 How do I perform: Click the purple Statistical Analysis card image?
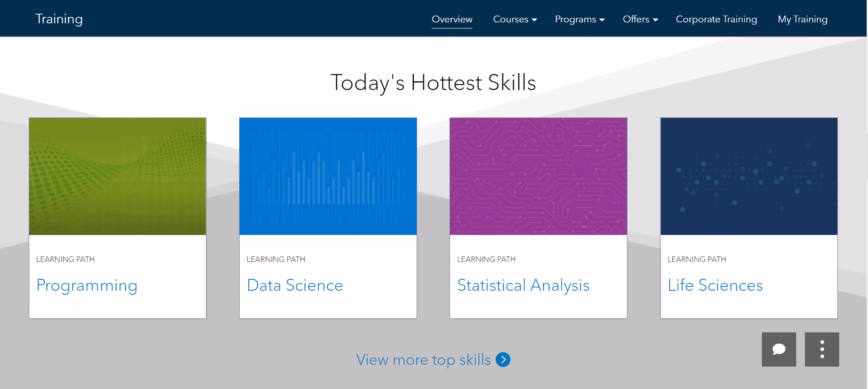[538, 176]
